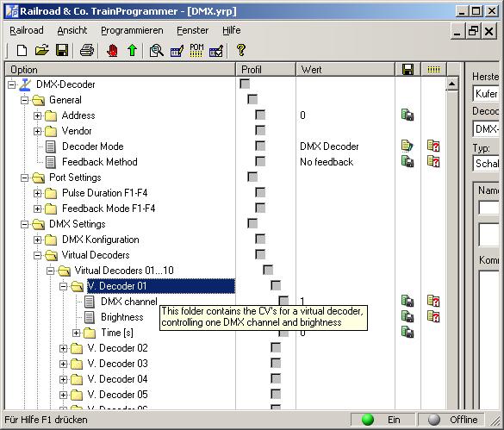The width and height of the screenshot is (504, 430).
Task: Open the Programmieren menu
Action: (x=132, y=30)
